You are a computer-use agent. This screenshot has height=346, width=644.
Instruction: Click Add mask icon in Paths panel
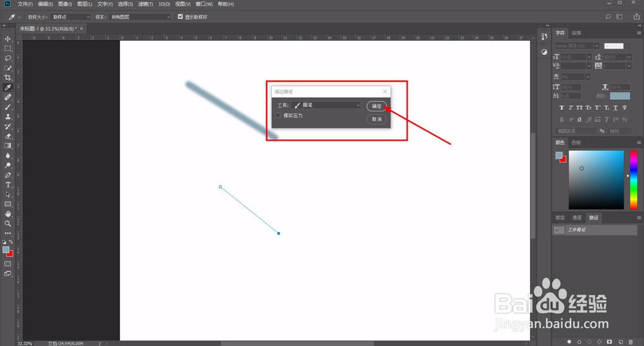point(609,342)
